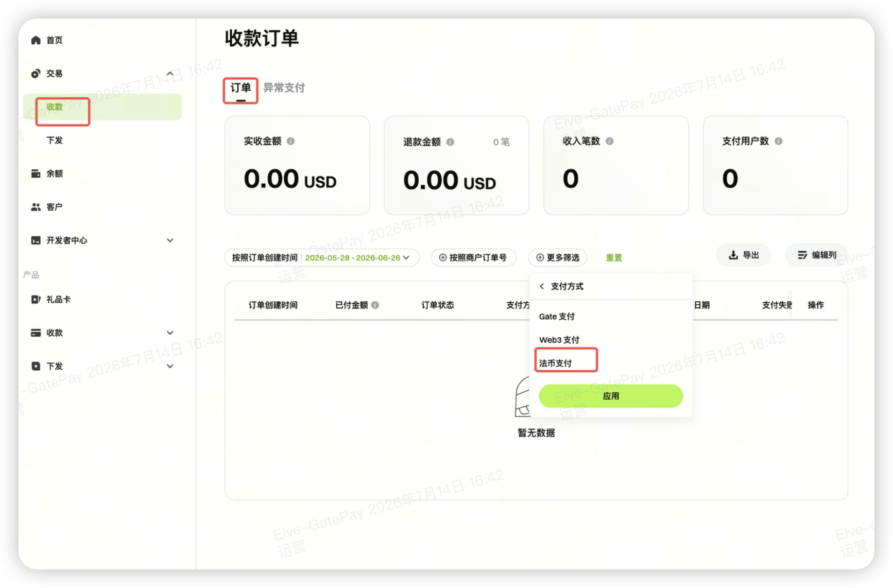
Task: Open the 更多筛选 filter button
Action: [x=558, y=257]
